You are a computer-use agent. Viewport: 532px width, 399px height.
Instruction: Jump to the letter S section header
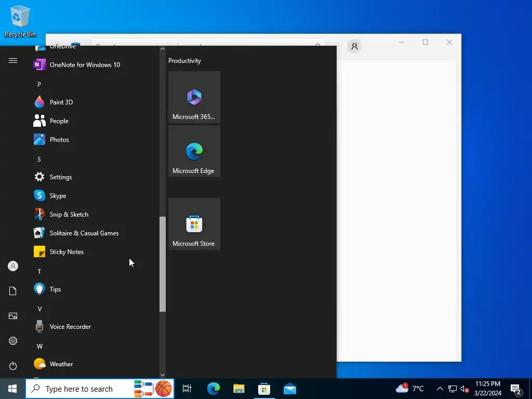[x=39, y=159]
